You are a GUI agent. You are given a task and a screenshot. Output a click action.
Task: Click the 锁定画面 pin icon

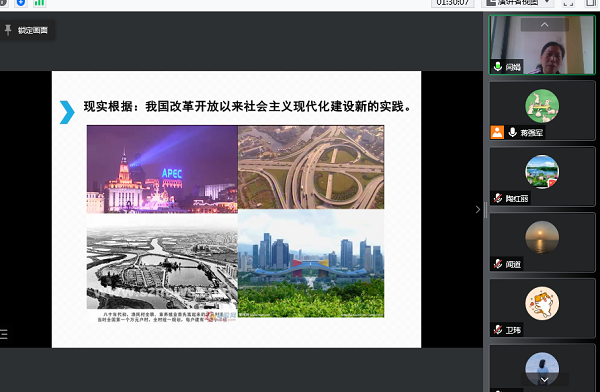point(8,30)
